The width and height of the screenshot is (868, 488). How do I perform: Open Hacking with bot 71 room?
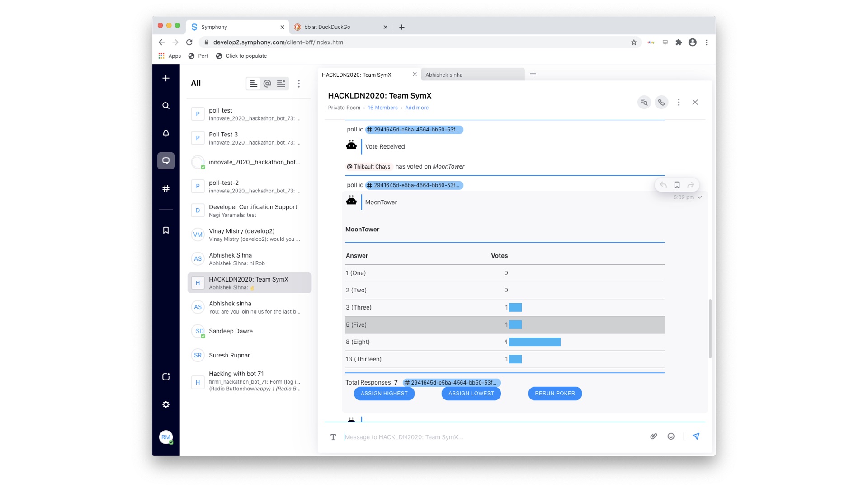tap(250, 381)
